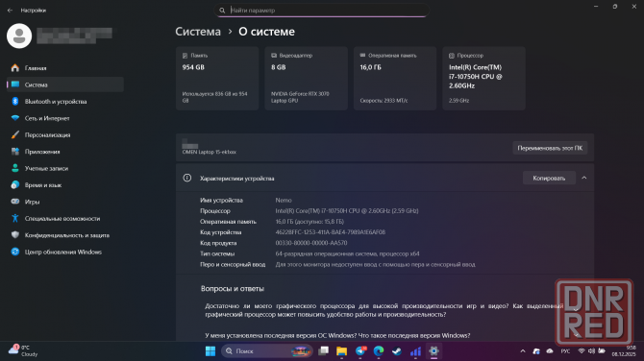Open Главная in the sidebar
The height and width of the screenshot is (361, 644).
[x=65, y=67]
